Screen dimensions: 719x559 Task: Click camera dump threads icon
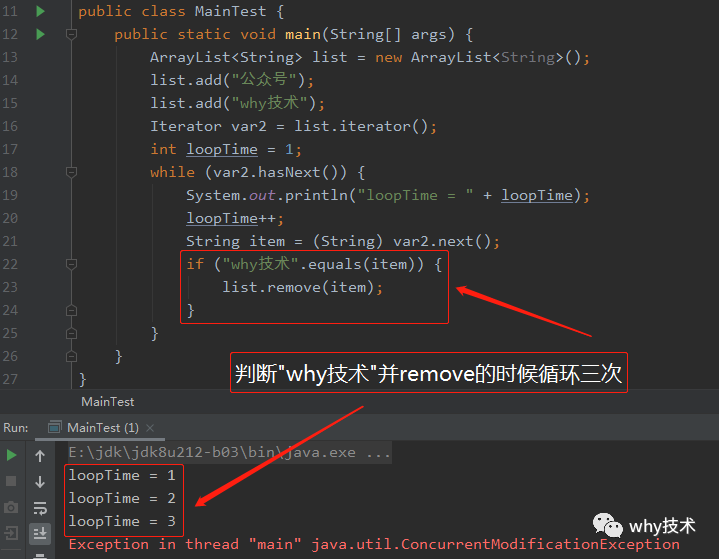pyautogui.click(x=11, y=507)
